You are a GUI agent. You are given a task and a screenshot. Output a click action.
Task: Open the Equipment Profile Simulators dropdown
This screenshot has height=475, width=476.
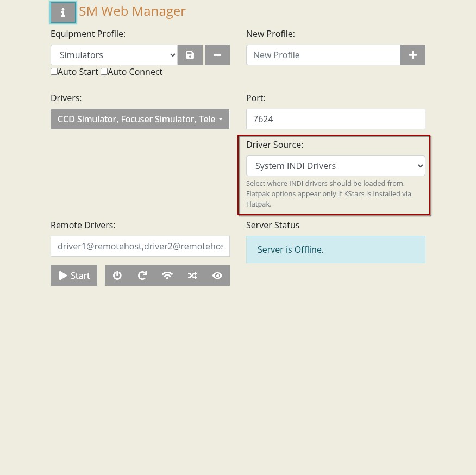tap(114, 55)
